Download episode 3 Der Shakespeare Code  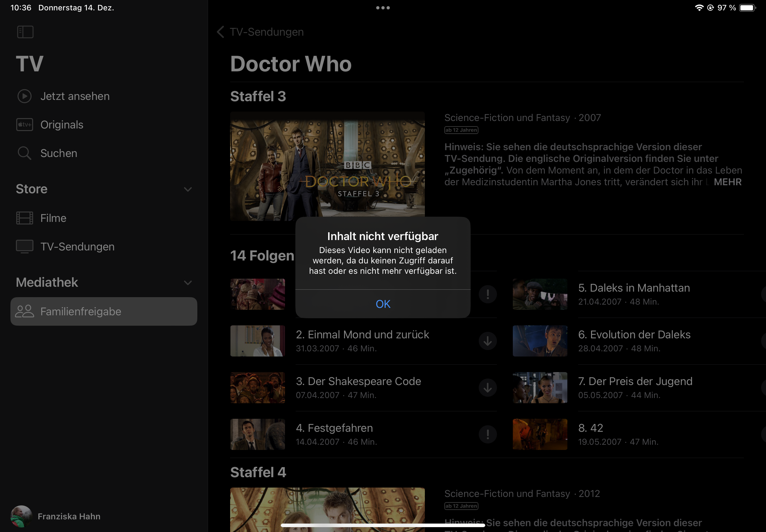(488, 388)
